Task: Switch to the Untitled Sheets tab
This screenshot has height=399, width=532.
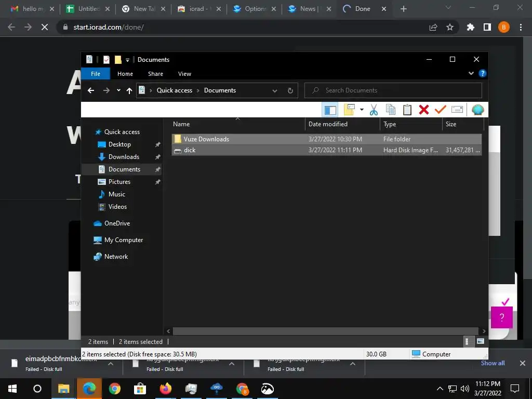Action: (x=87, y=9)
